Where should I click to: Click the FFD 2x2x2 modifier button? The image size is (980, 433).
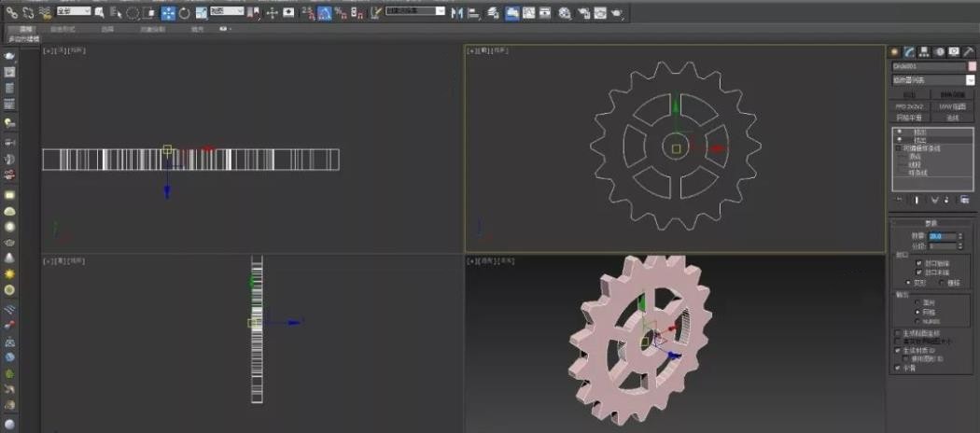tap(909, 106)
